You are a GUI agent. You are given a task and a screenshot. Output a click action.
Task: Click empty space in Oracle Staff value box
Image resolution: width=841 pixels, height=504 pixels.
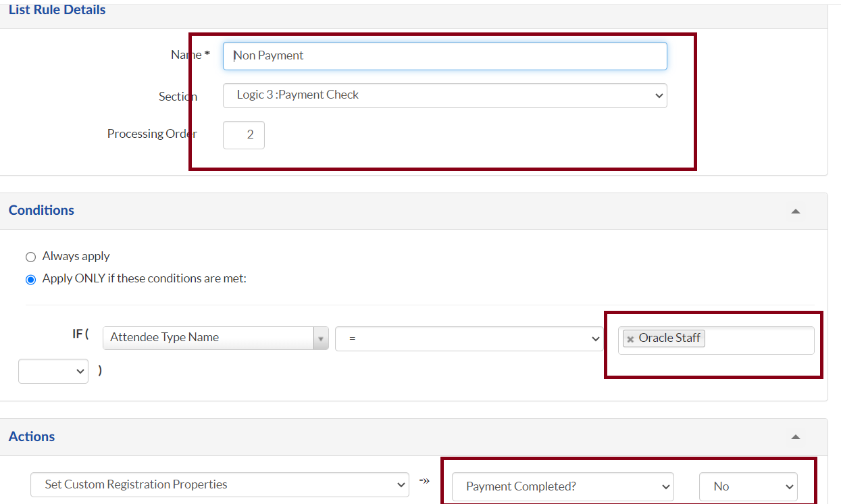pyautogui.click(x=760, y=340)
